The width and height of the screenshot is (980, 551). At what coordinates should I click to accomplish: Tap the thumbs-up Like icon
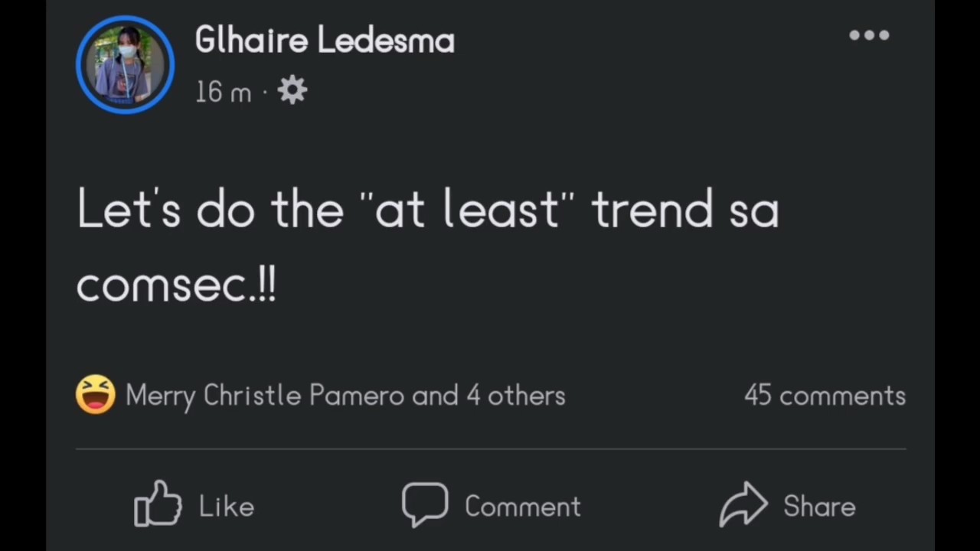[158, 504]
